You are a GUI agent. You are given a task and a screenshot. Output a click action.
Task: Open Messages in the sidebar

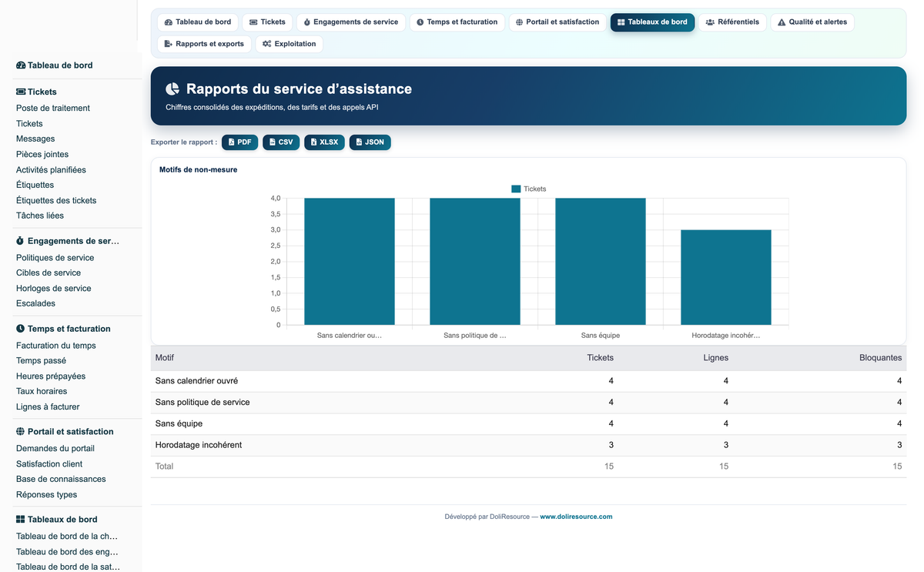[x=35, y=139]
